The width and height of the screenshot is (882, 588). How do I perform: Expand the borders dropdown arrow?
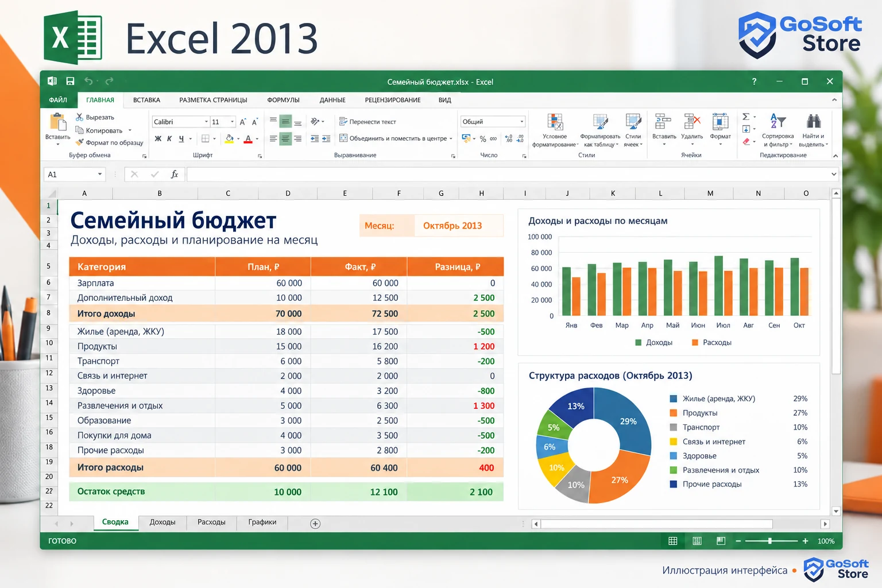point(214,138)
